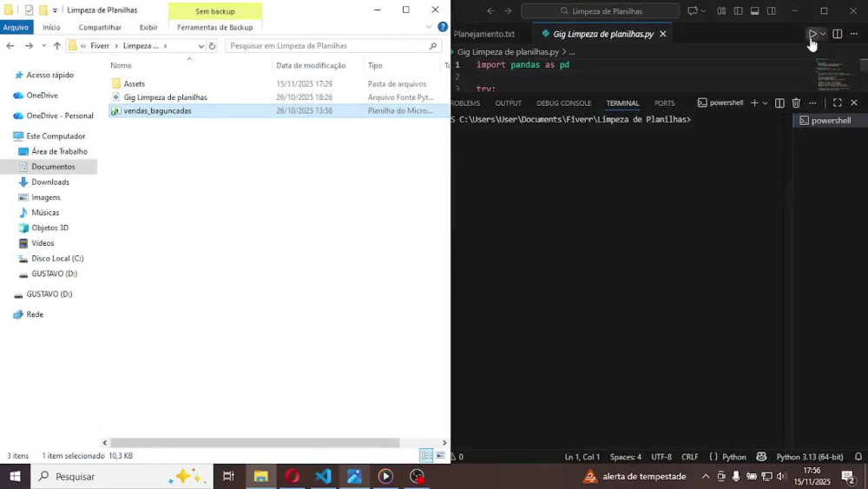Go forward in VS Code navigation
This screenshot has width=868, height=489.
pos(508,10)
